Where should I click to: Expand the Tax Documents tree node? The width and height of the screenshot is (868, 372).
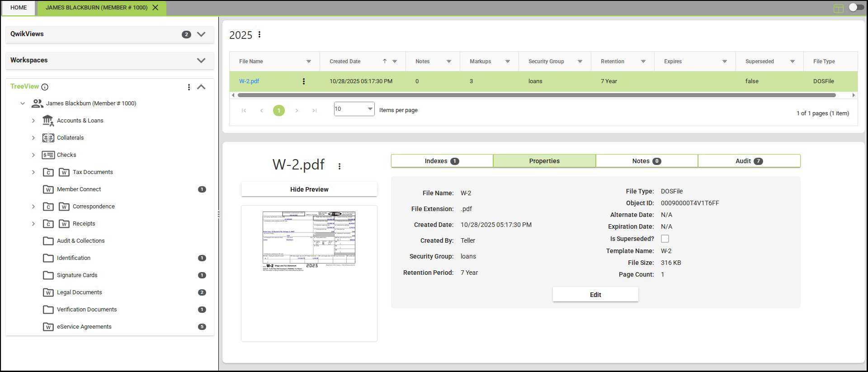tap(33, 172)
